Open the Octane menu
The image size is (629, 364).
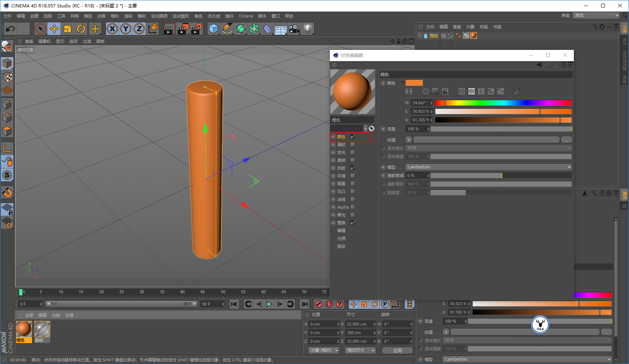(x=246, y=16)
